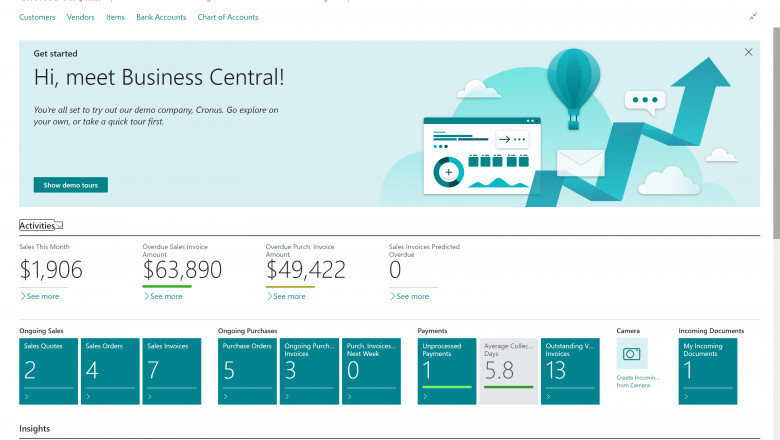
Task: Click the Ongoing Sales group heading
Action: coord(41,331)
